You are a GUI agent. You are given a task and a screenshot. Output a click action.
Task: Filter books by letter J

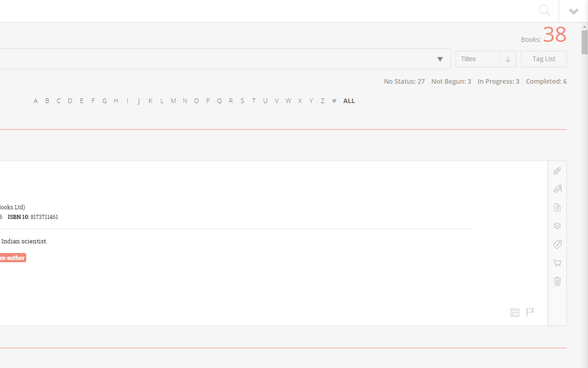[x=139, y=101]
